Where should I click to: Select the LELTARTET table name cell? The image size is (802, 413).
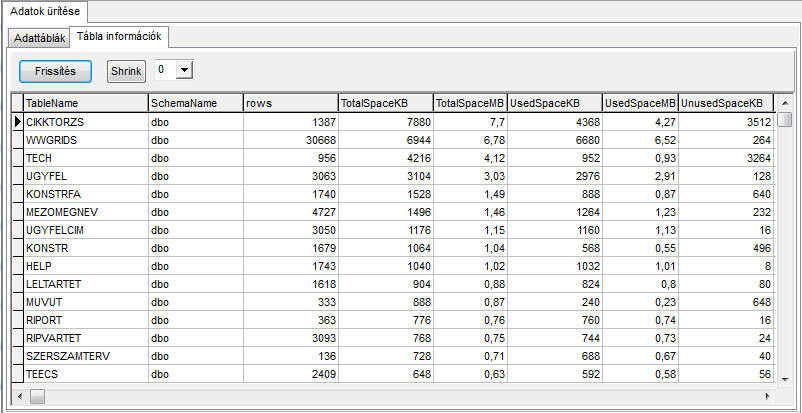click(86, 284)
